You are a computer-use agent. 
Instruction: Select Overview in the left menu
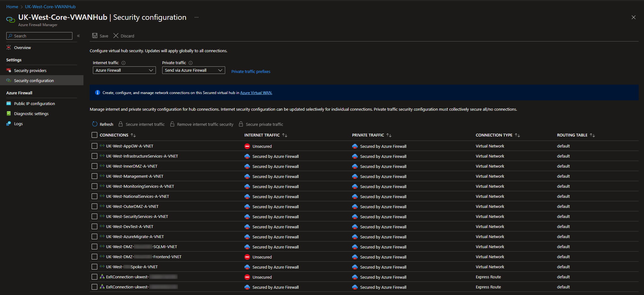pos(22,47)
